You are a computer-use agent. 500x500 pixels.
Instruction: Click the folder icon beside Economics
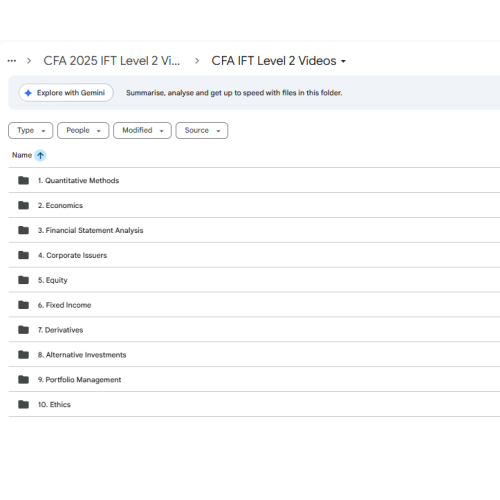tap(23, 205)
